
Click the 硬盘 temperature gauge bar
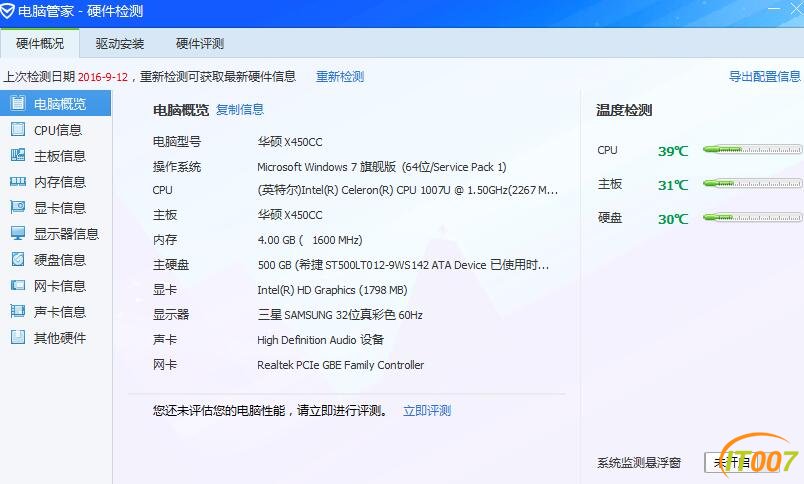click(x=752, y=217)
